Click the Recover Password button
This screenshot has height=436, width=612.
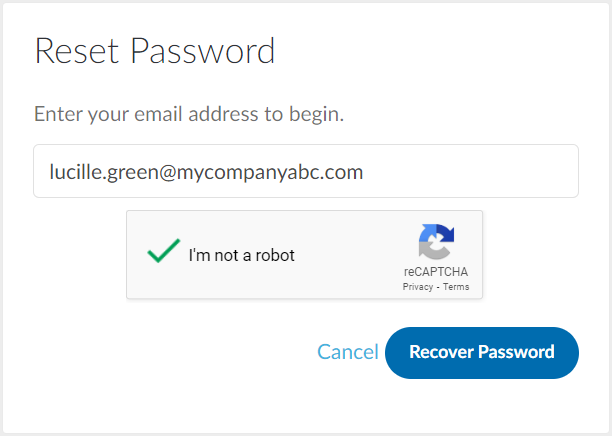(x=482, y=353)
